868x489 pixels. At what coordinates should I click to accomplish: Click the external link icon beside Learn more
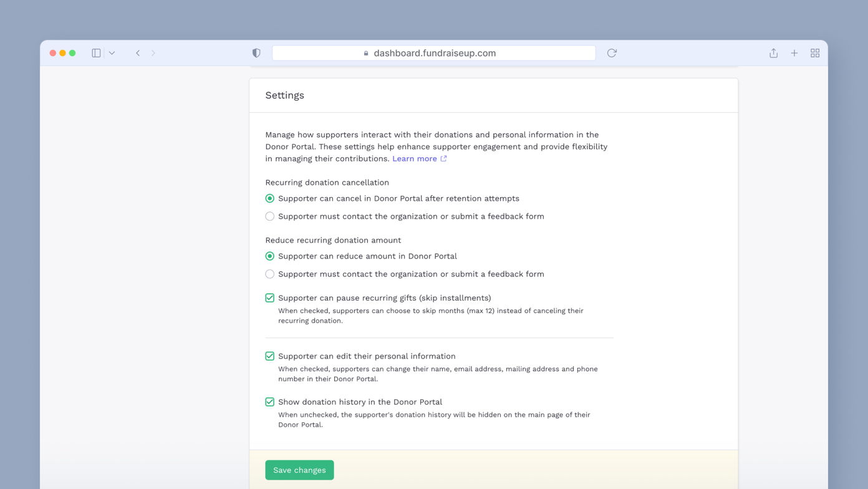tap(443, 158)
